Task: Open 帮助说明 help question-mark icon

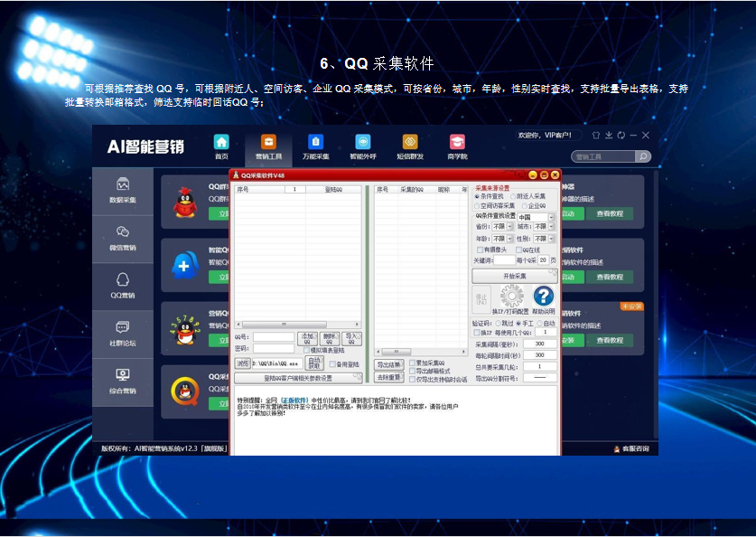Action: click(x=544, y=296)
